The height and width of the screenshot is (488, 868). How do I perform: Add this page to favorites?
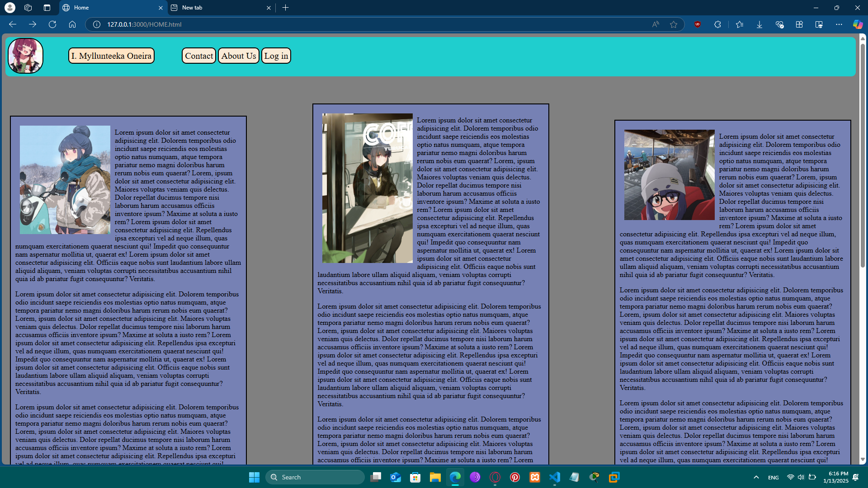tap(674, 24)
